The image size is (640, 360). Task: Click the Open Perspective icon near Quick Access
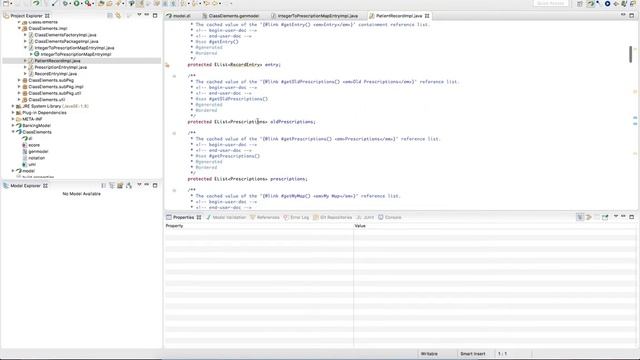(580, 4)
